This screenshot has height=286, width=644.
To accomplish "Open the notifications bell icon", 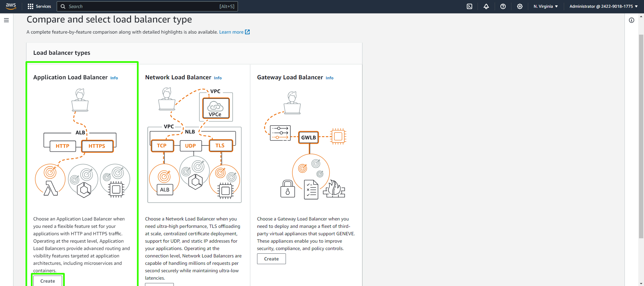I will (x=486, y=6).
